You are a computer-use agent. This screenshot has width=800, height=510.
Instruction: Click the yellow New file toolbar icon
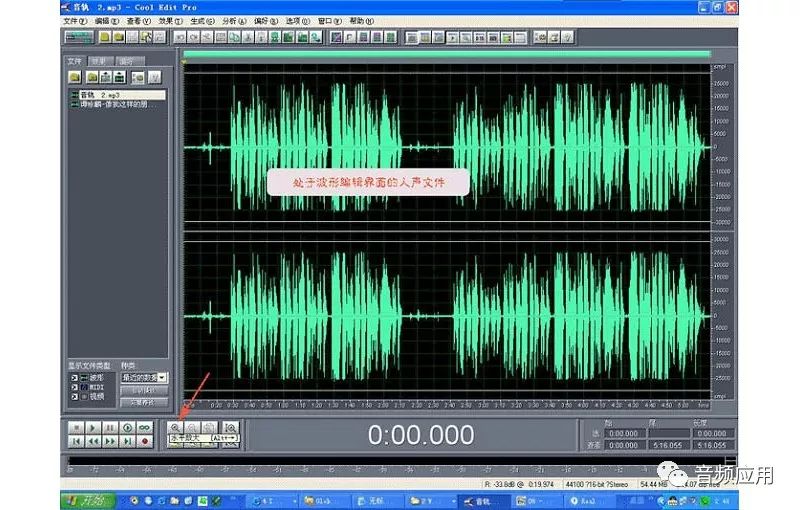[x=105, y=37]
